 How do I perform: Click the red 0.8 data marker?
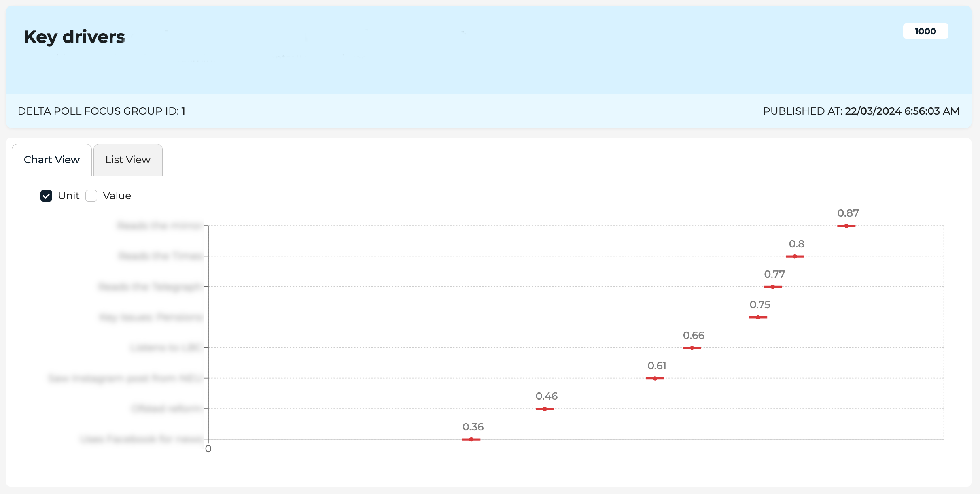[795, 256]
